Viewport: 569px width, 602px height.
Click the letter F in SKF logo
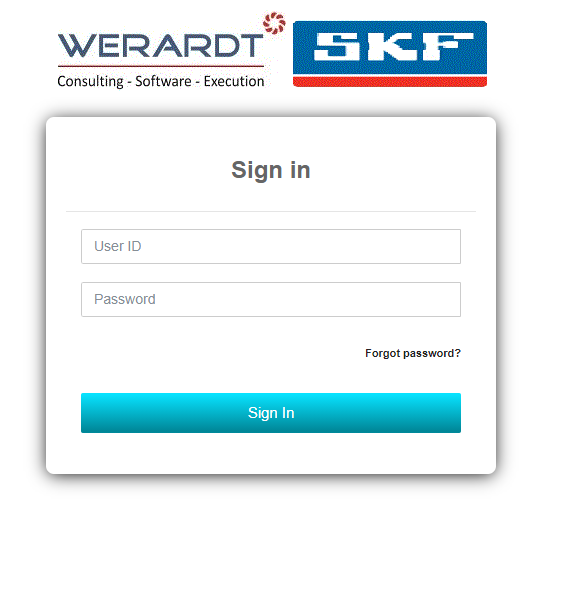pyautogui.click(x=447, y=47)
